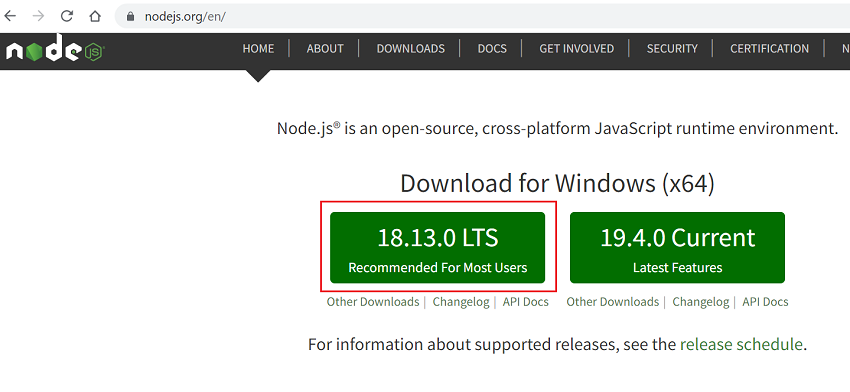Image resolution: width=850 pixels, height=392 pixels.
Task: Open the CERTIFICATION nav item
Action: [x=769, y=49]
